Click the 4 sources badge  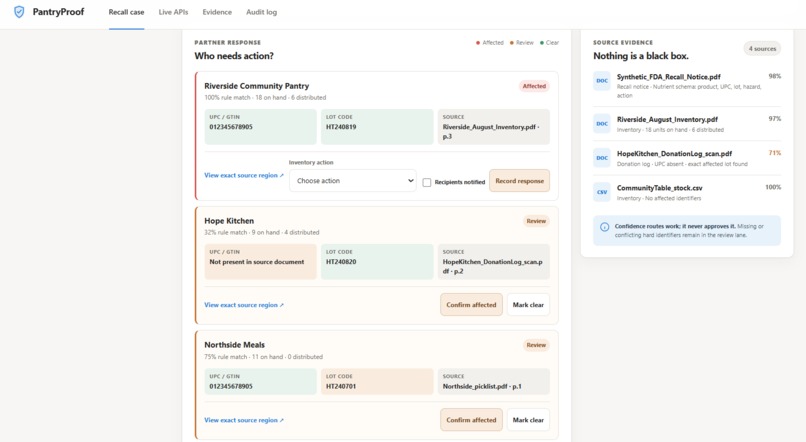click(x=762, y=48)
